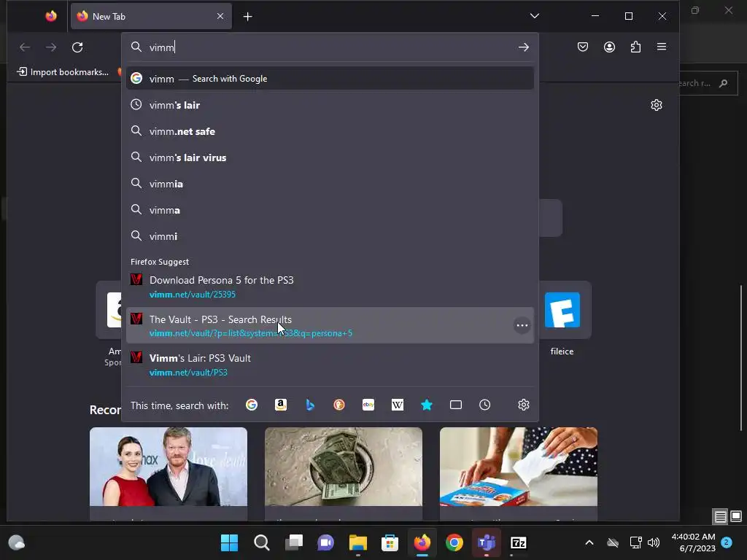Image resolution: width=747 pixels, height=560 pixels.
Task: Open options for Search Results suggestion
Action: (522, 325)
